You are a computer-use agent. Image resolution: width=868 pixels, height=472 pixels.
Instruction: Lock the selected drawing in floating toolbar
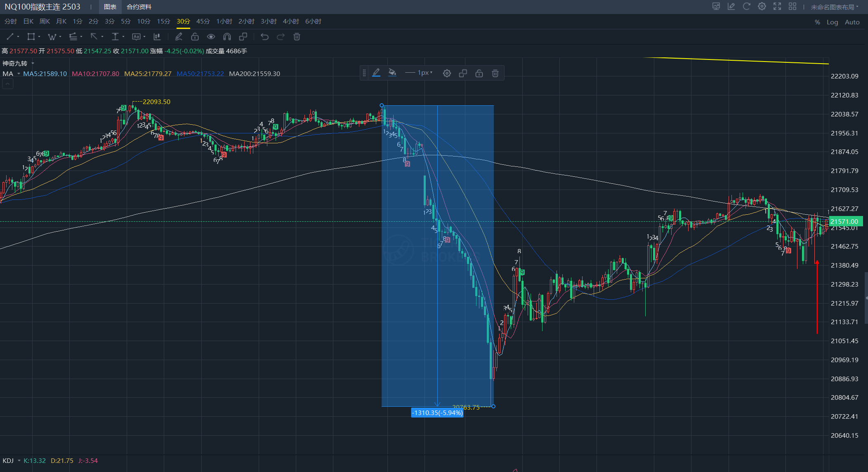click(479, 73)
